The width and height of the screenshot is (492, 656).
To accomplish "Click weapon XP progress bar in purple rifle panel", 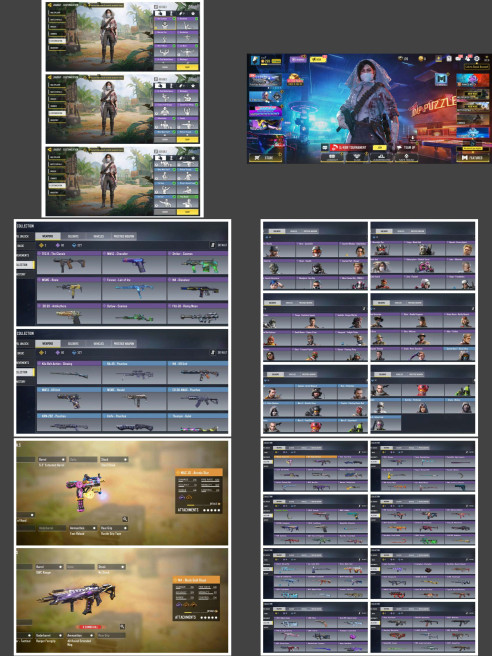I will point(196,612).
